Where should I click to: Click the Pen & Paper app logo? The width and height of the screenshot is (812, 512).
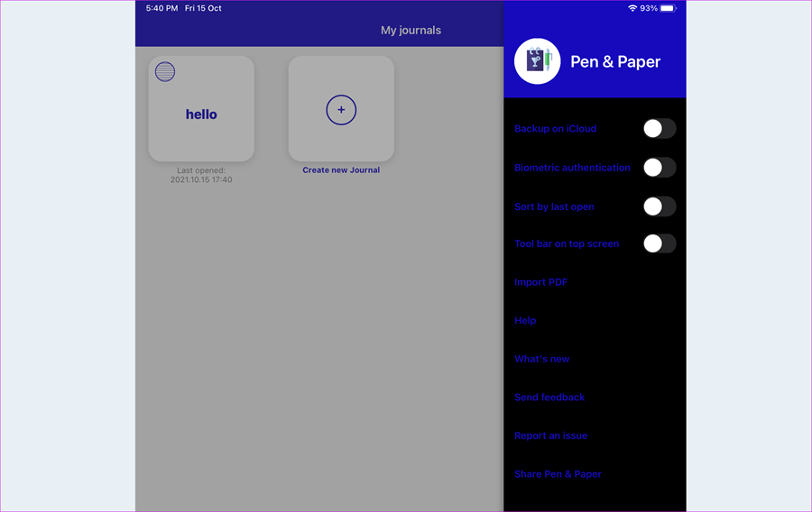(537, 61)
